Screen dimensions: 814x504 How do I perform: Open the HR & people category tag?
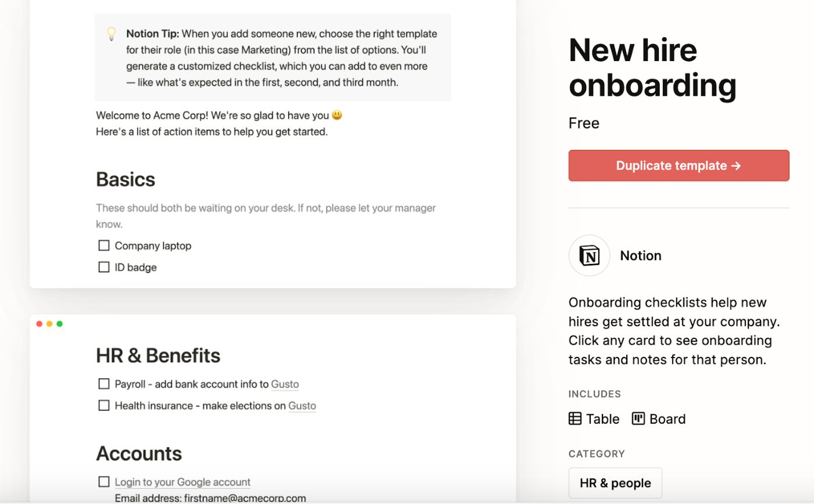(615, 483)
